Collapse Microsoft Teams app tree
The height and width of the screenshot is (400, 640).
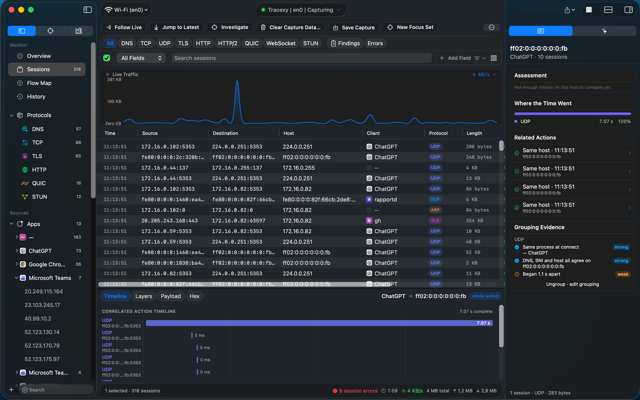point(17,278)
